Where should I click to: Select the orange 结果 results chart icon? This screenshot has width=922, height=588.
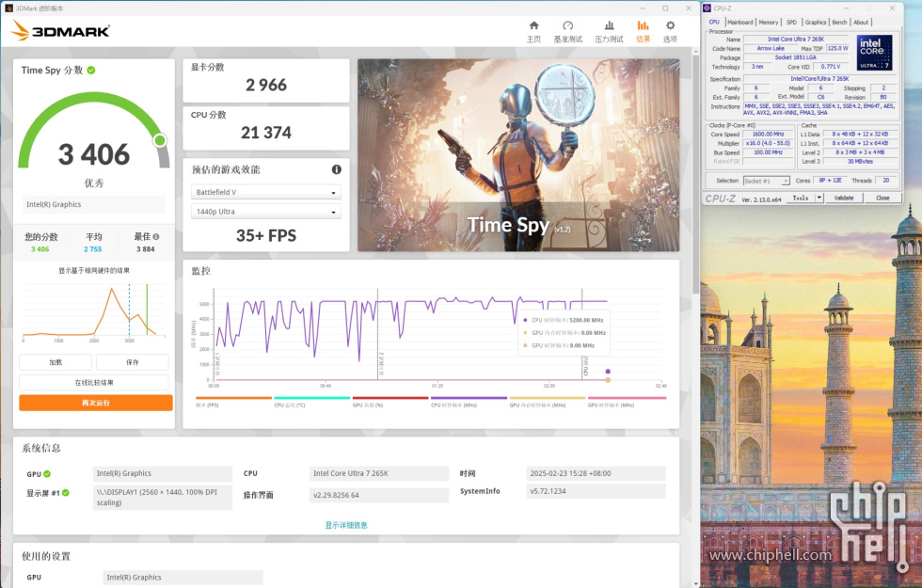644,26
